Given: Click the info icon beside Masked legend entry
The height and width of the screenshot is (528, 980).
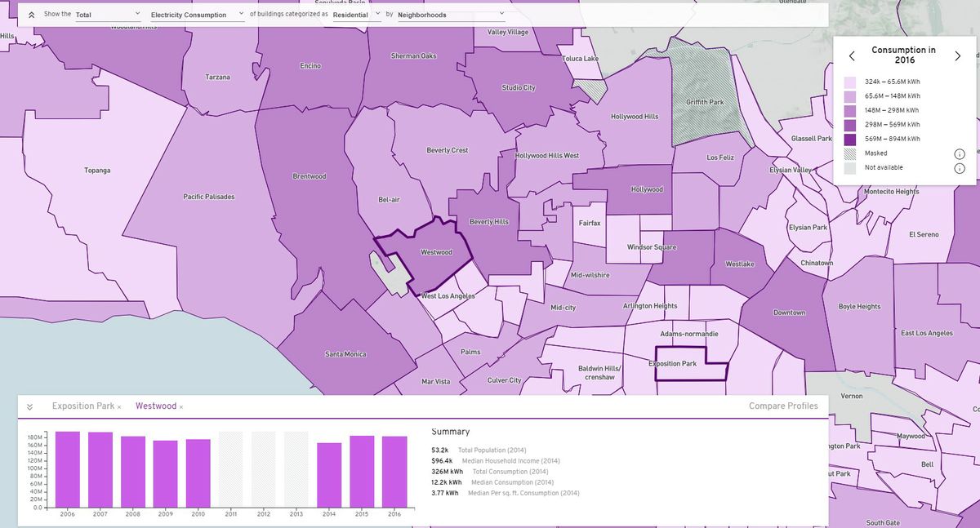Looking at the screenshot, I should 960,153.
